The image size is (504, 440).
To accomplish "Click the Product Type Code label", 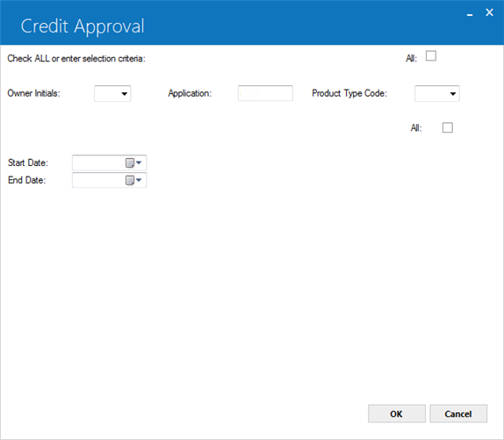I will pyautogui.click(x=349, y=93).
